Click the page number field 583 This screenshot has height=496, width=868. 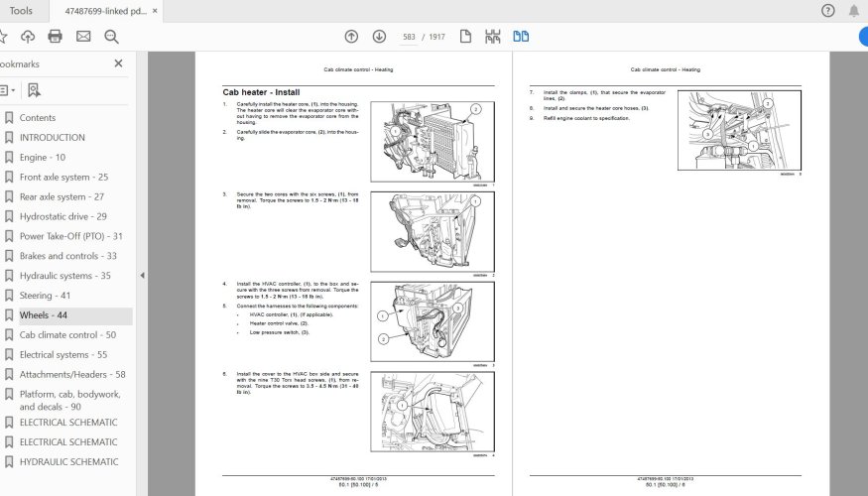(x=409, y=37)
